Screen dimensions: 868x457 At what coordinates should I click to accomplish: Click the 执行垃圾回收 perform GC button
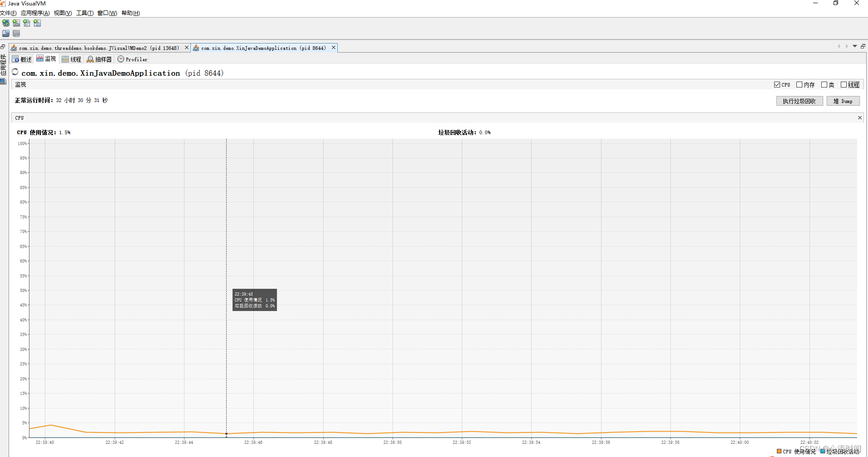(x=800, y=101)
